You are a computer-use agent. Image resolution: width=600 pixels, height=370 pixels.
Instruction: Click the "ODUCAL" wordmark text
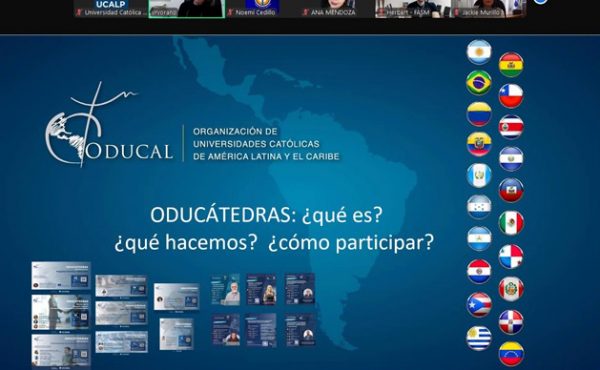(129, 152)
